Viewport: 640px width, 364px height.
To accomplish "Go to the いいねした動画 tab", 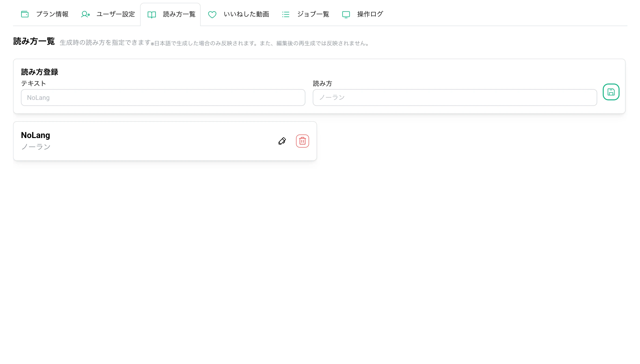I will point(239,14).
